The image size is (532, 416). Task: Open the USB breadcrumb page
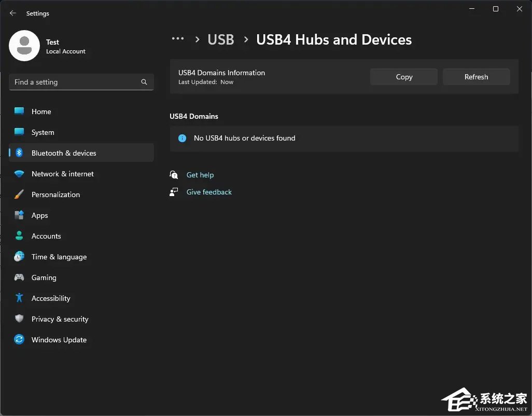click(220, 39)
